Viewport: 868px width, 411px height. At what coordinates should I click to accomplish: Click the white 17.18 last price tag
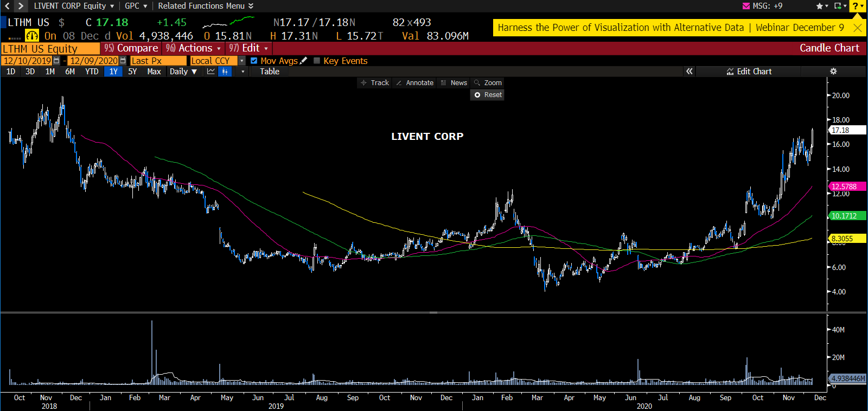[x=848, y=130]
